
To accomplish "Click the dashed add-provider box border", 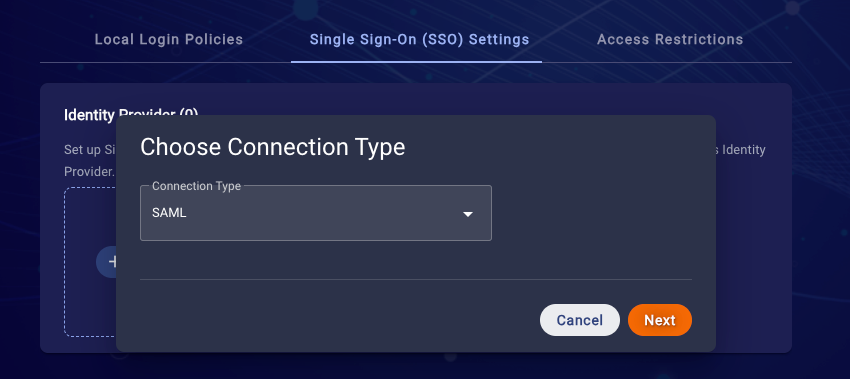I will coord(65,262).
